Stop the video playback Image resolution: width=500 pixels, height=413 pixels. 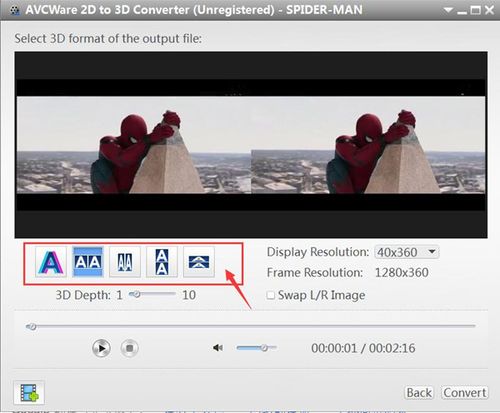click(x=129, y=348)
